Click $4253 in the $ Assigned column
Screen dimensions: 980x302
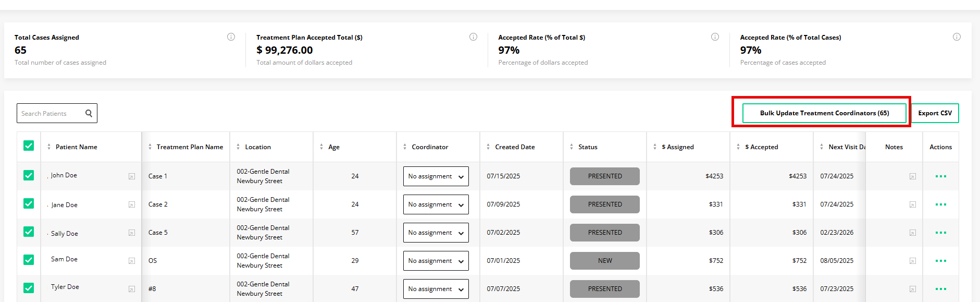click(x=714, y=176)
